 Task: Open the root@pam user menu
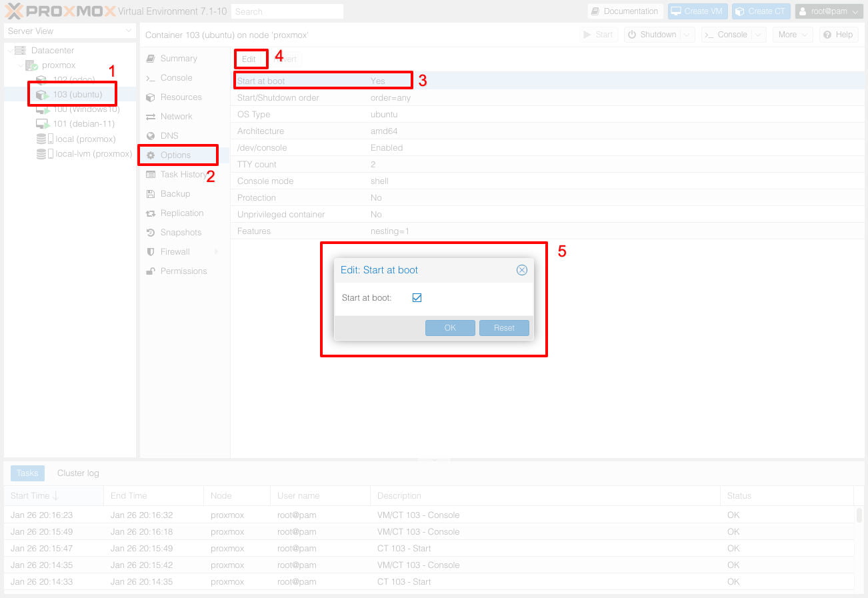tap(829, 11)
